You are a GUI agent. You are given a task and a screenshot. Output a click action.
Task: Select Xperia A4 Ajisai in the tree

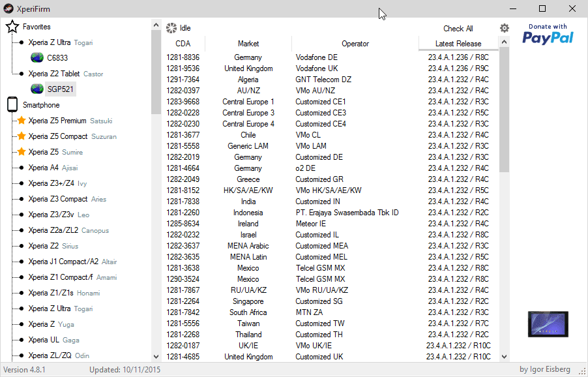tap(53, 168)
